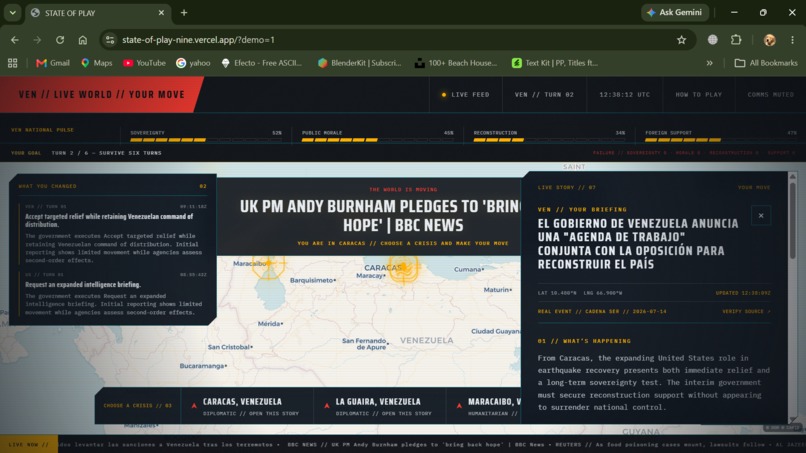Screen dimensions: 806x453
Task: Click 'Request an expanded intelligence briefing' entry
Action: [83, 284]
